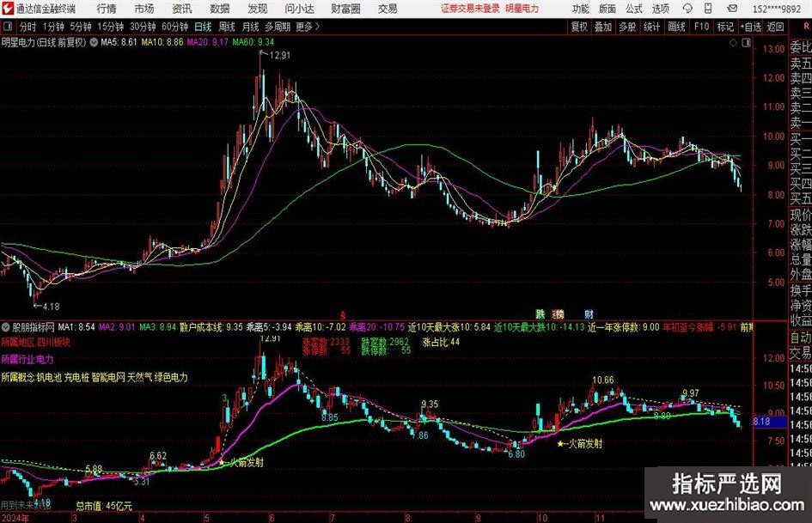
Task: Click the 总市值: 45亿元 text
Action: [x=104, y=506]
